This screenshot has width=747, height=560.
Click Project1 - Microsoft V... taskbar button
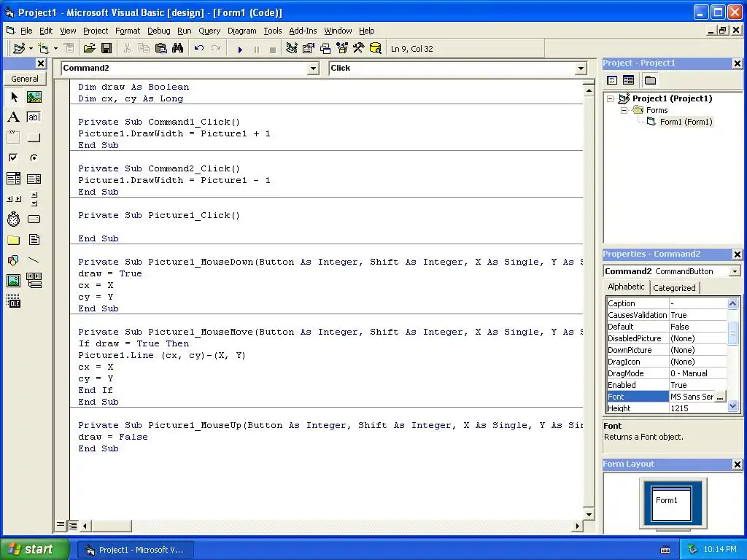click(134, 550)
